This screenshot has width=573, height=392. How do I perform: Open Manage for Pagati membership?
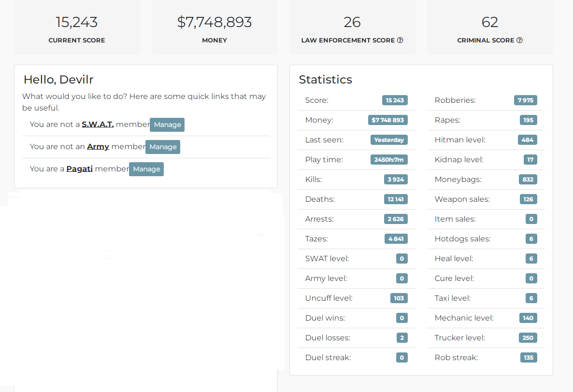click(146, 169)
